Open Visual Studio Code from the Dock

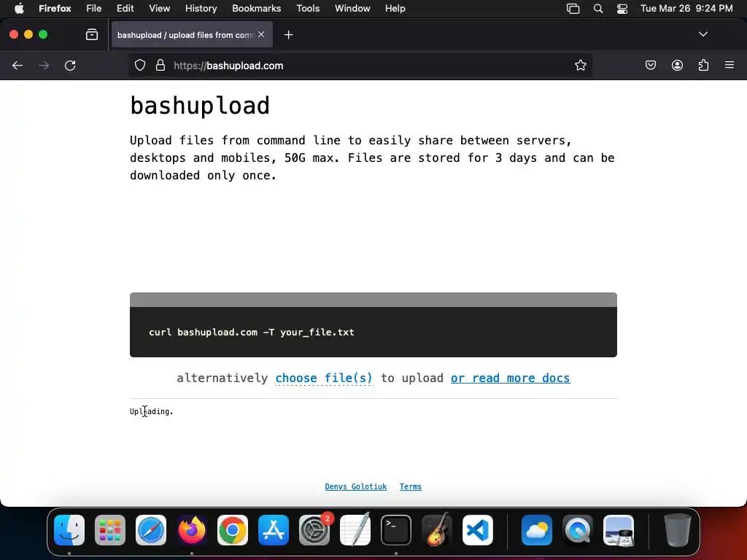[478, 530]
